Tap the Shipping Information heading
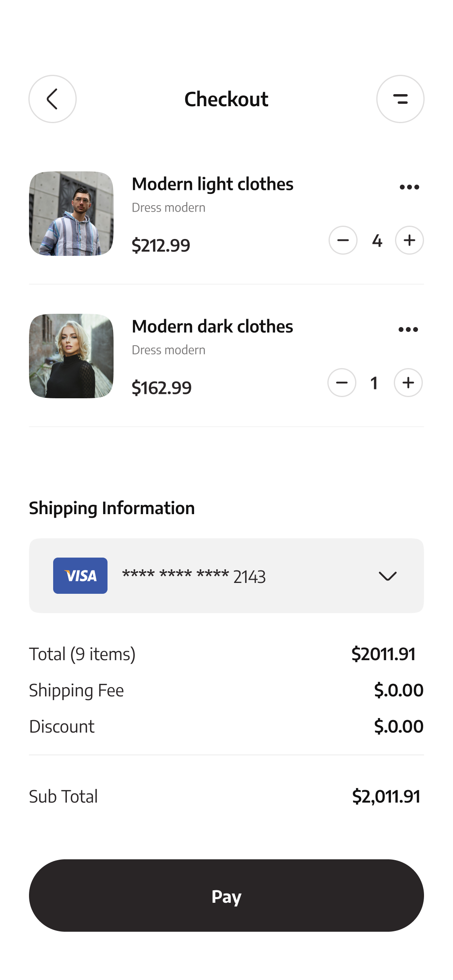The width and height of the screenshot is (453, 980). point(112,509)
